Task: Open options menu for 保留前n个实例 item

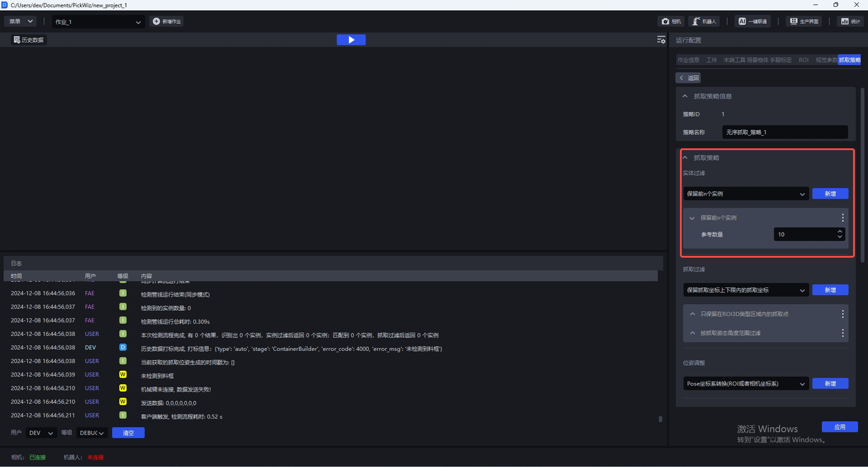Action: click(843, 218)
